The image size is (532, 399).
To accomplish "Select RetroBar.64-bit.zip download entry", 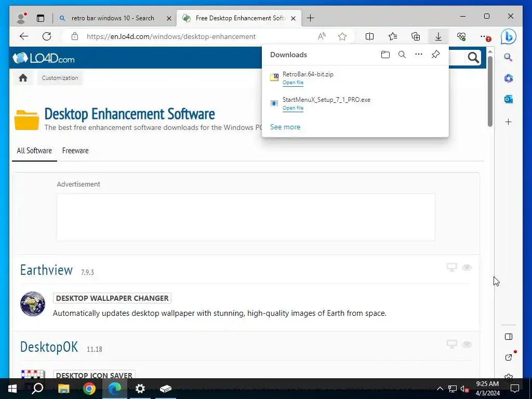I will point(355,78).
